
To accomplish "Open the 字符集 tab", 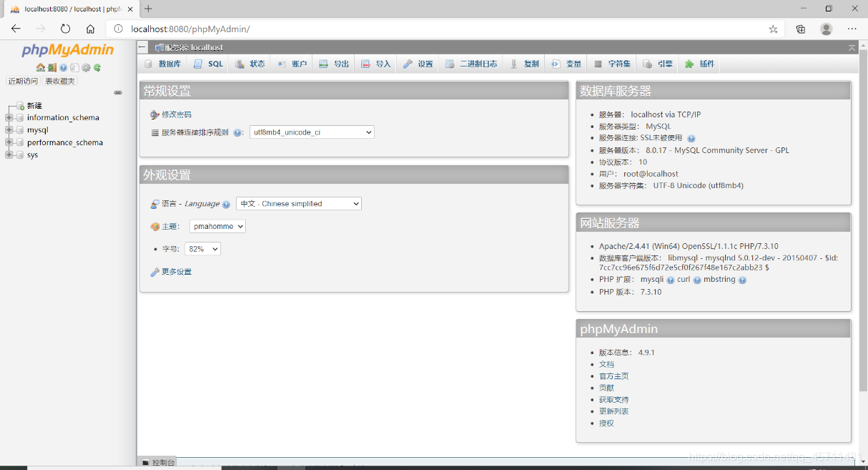I will coord(613,64).
